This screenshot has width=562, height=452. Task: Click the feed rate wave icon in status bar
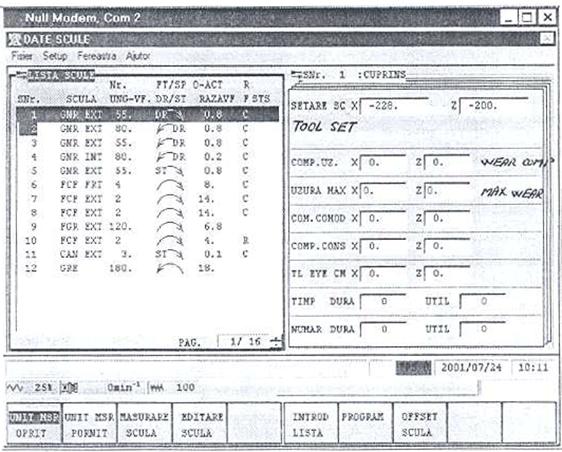pos(16,388)
